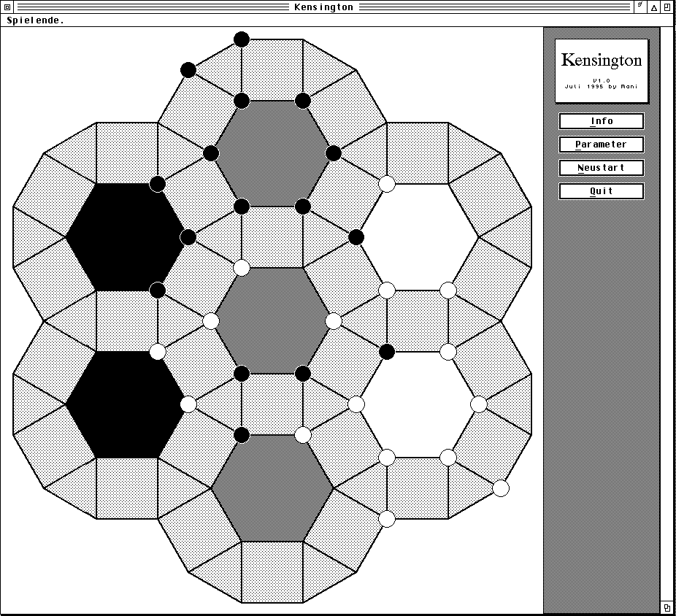
Task: Click the Kensington window title bar
Action: tap(323, 7)
